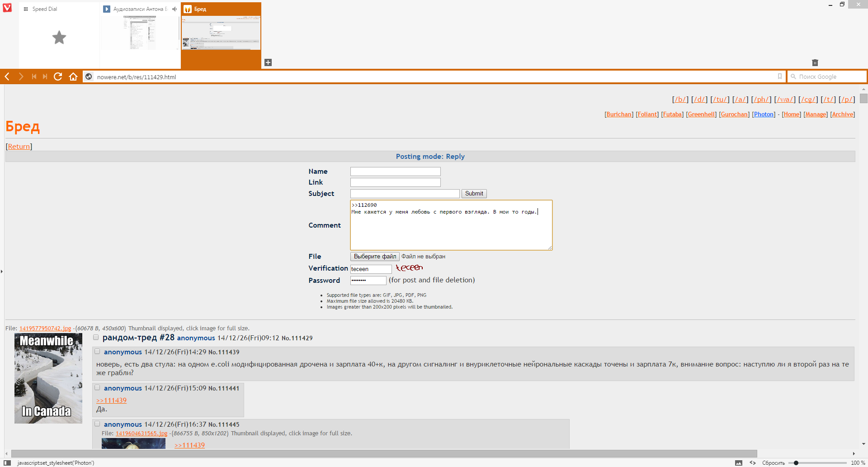This screenshot has height=467, width=868.
Task: Switch to Speed Dial tab
Action: point(59,35)
